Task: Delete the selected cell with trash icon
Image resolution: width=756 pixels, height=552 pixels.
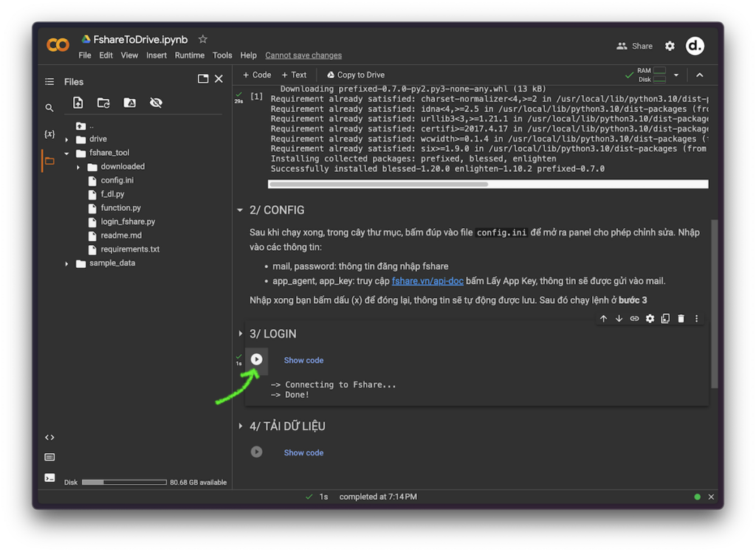Action: (x=681, y=319)
